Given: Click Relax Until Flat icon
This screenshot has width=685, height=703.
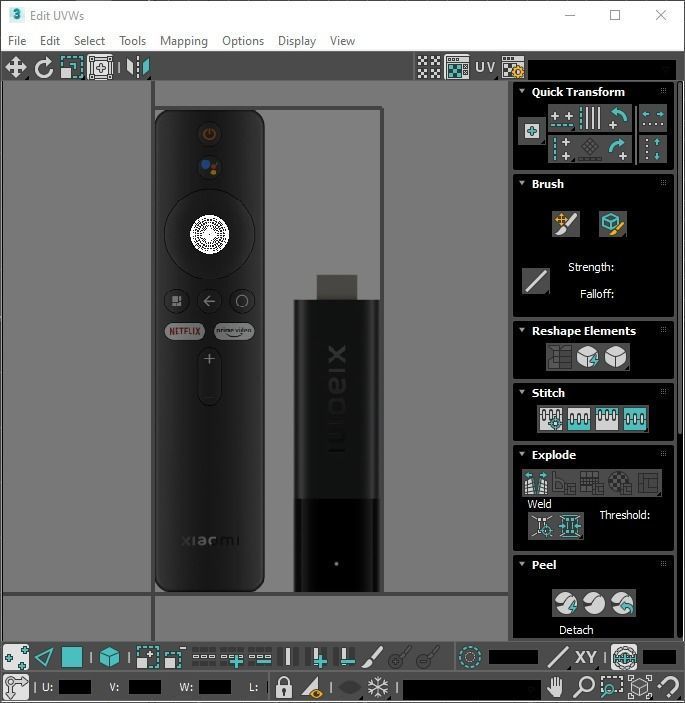Looking at the screenshot, I should pyautogui.click(x=587, y=357).
